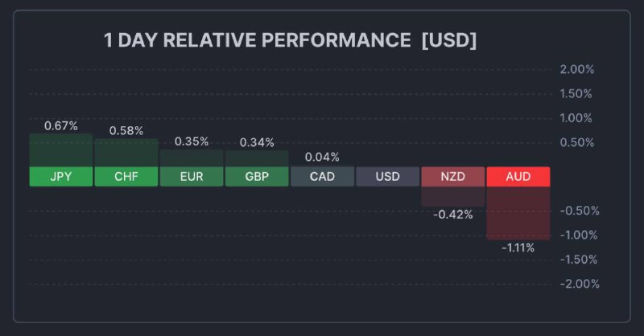Viewport: 644px width, 336px height.
Task: Click the gray CAD label
Action: (x=322, y=176)
